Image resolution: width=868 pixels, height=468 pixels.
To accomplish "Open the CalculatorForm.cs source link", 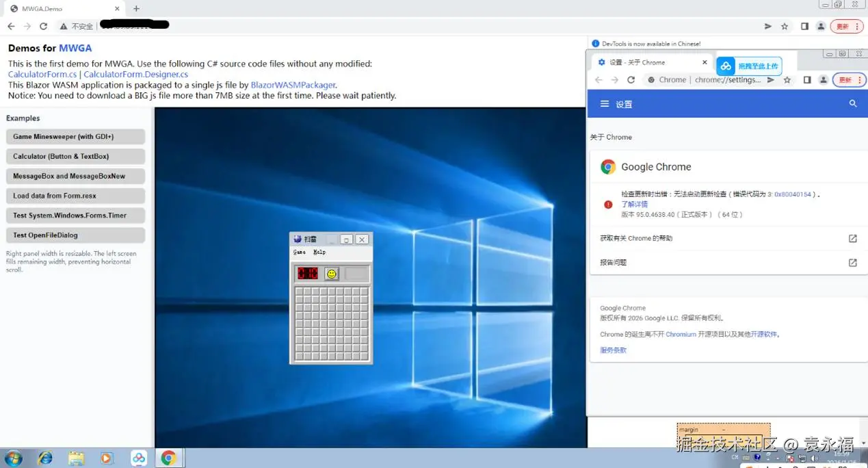I will (x=42, y=74).
